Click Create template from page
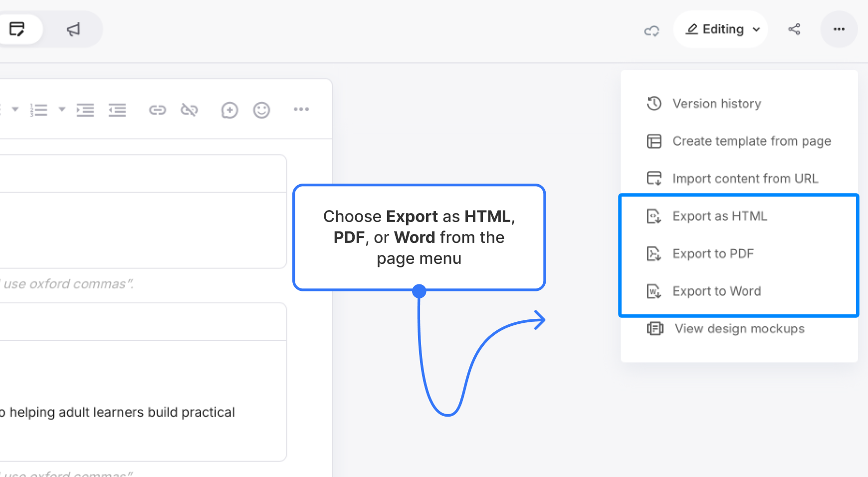Screen dimensions: 868x477 point(751,141)
